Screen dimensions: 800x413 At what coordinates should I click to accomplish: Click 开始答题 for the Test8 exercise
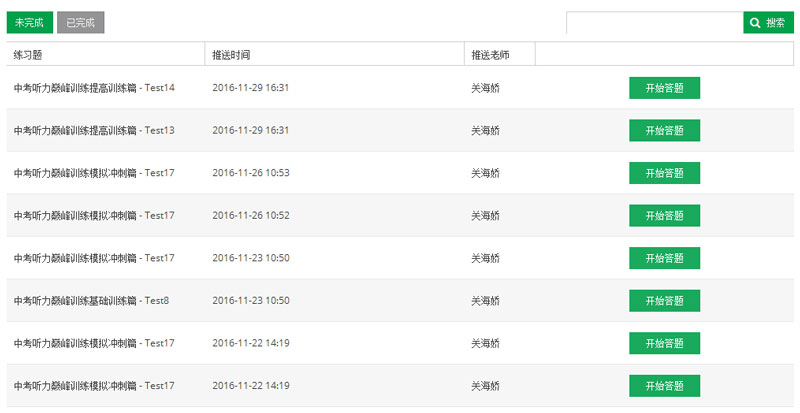pos(664,300)
